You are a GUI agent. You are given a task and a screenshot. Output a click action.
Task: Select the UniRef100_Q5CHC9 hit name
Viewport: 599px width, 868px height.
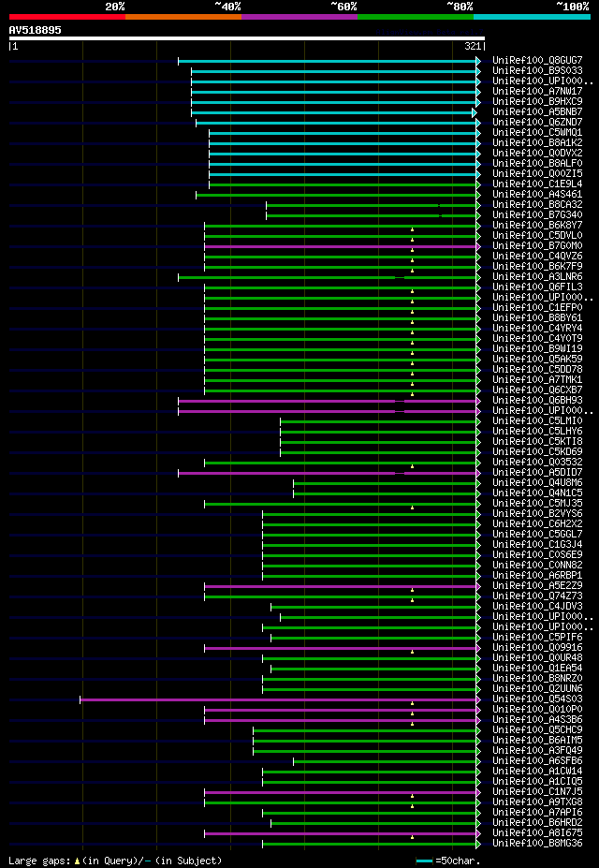coord(537,730)
